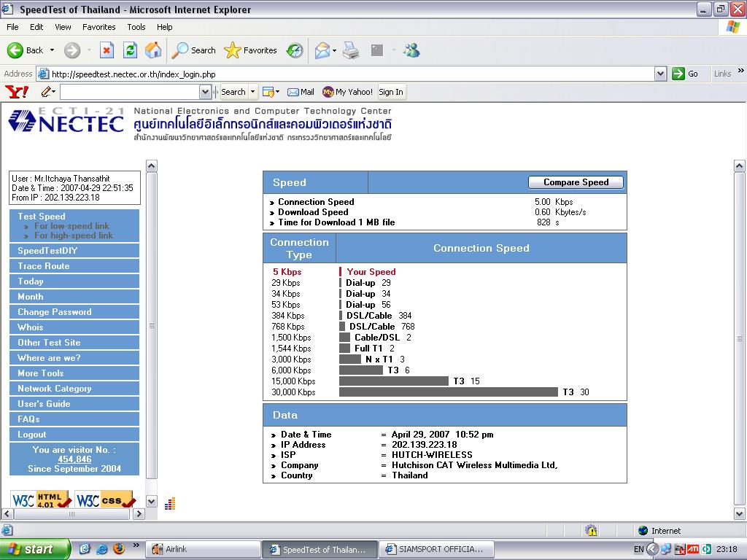Click the W3C HTML 4.01 badge
The image size is (747, 560).
click(x=42, y=499)
